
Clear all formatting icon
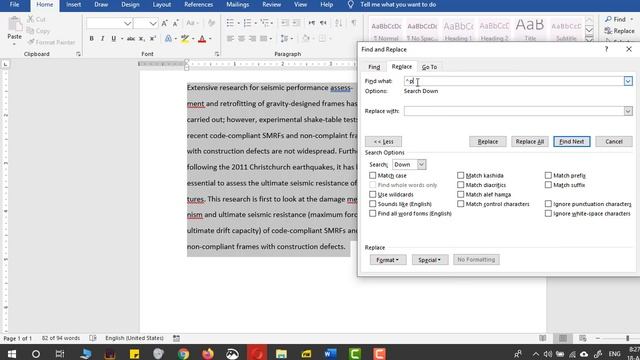(x=211, y=23)
